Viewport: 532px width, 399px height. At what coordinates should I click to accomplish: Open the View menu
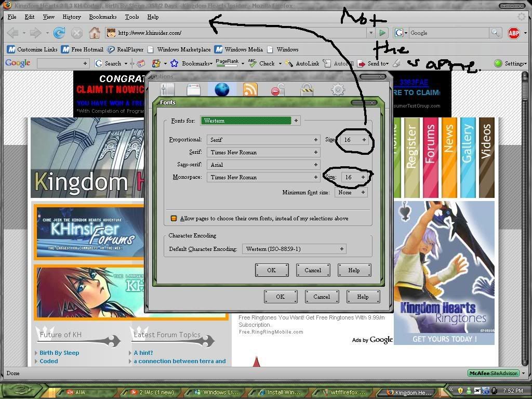click(48, 17)
